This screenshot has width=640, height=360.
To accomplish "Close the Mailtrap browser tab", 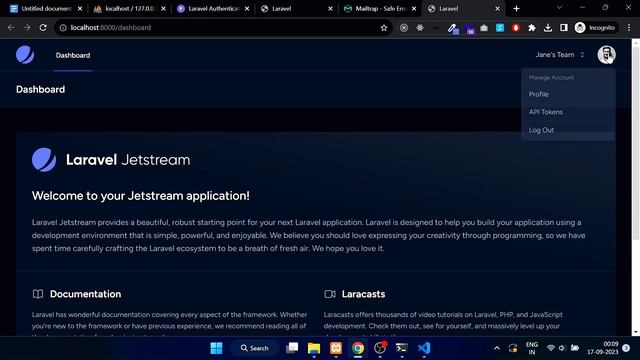I will [x=414, y=9].
